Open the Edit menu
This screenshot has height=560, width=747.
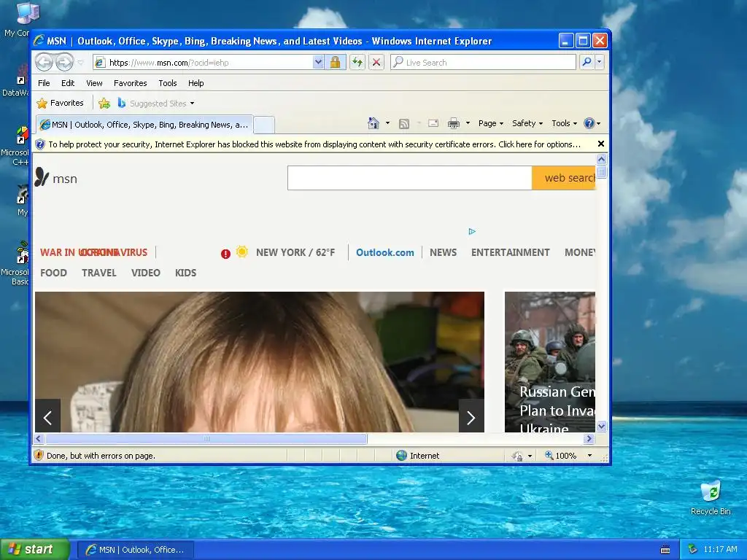coord(68,83)
